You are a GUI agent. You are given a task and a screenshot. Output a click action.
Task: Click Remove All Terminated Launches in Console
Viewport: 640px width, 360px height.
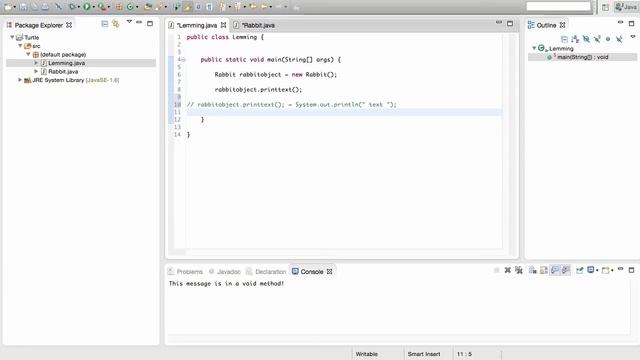point(519,270)
